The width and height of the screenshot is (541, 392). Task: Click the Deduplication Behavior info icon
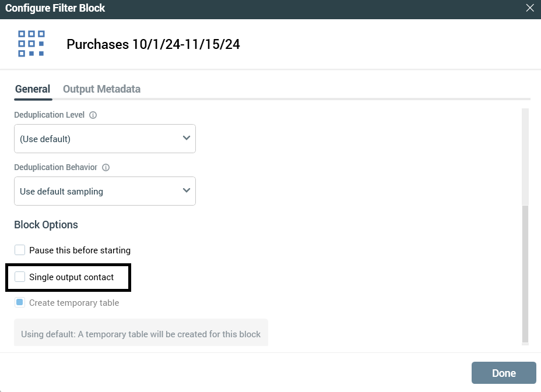point(106,168)
